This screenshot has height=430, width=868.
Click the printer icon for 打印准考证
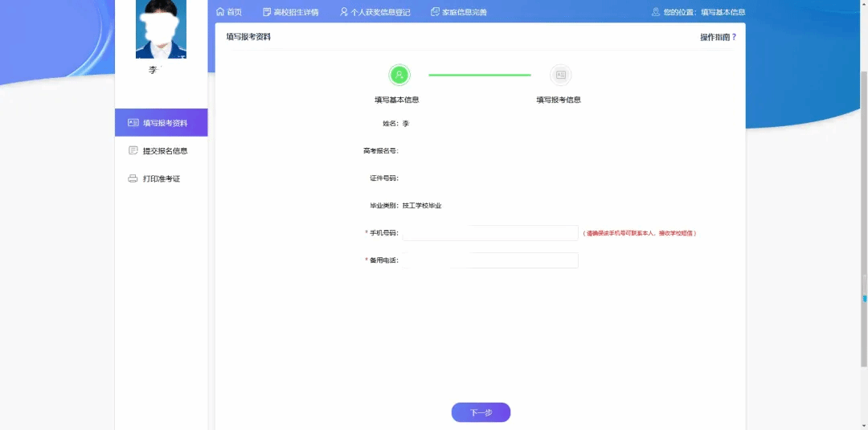[133, 178]
